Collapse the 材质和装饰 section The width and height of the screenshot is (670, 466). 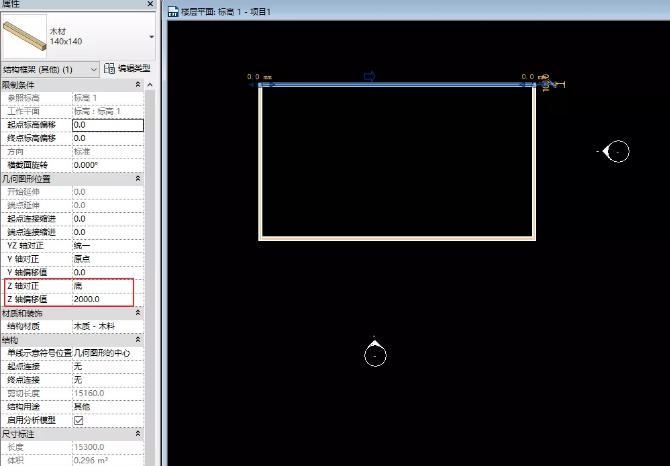click(x=138, y=313)
